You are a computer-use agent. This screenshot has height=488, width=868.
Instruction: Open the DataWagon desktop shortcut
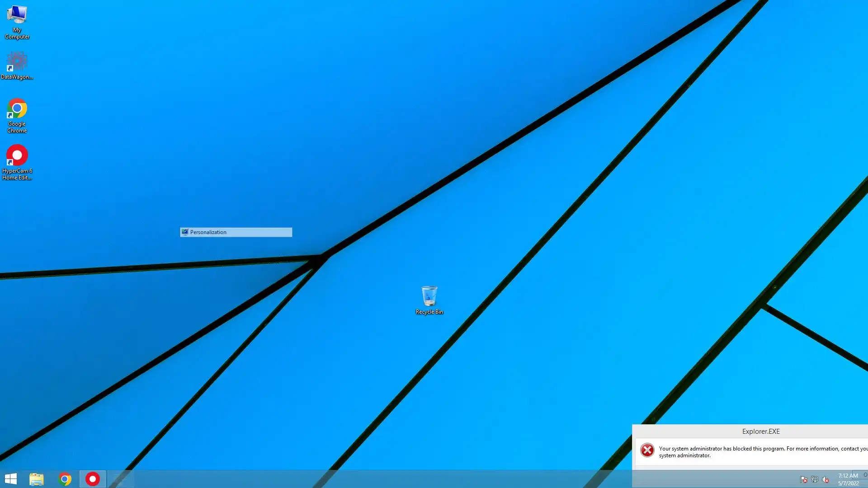pos(17,62)
